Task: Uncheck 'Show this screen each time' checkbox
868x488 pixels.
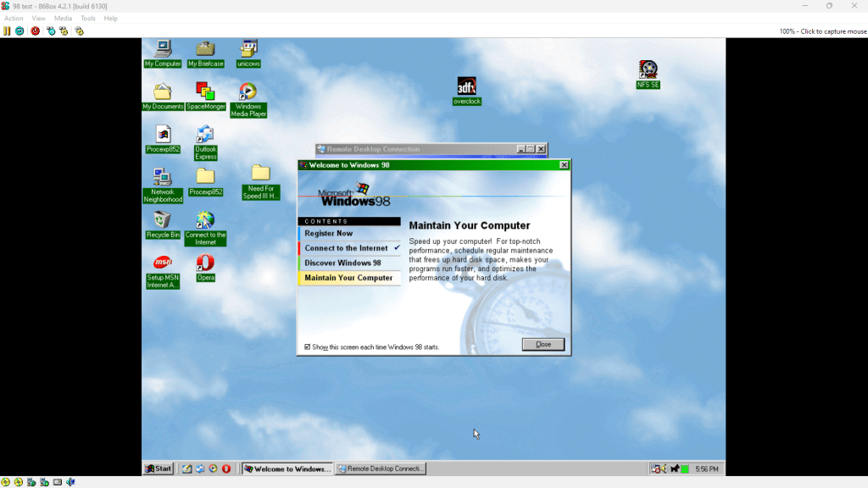Action: click(x=308, y=347)
